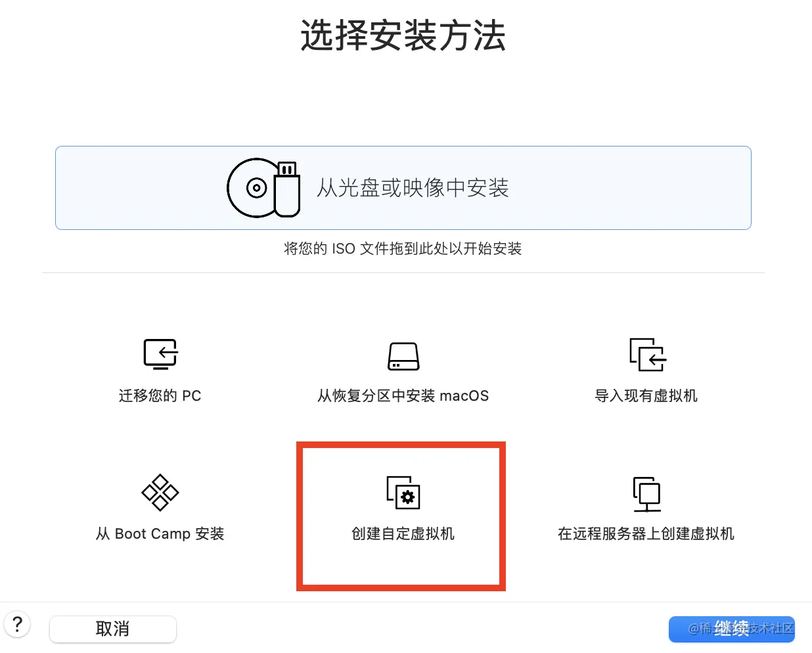812x653 pixels.
Task: Select the Boot Camp diamond icon
Action: coord(160,493)
